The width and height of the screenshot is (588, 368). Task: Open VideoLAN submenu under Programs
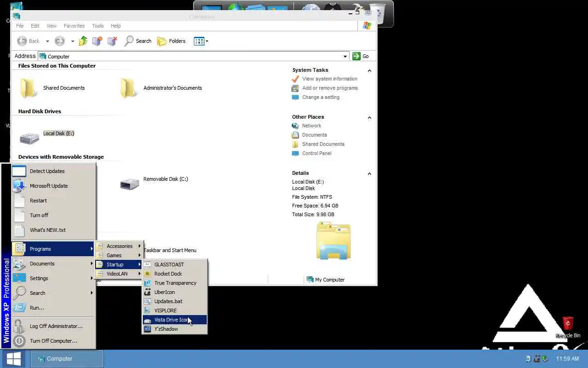pyautogui.click(x=119, y=274)
